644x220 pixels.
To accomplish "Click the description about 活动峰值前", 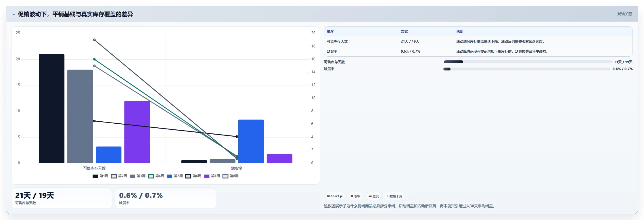I will 503,51.
